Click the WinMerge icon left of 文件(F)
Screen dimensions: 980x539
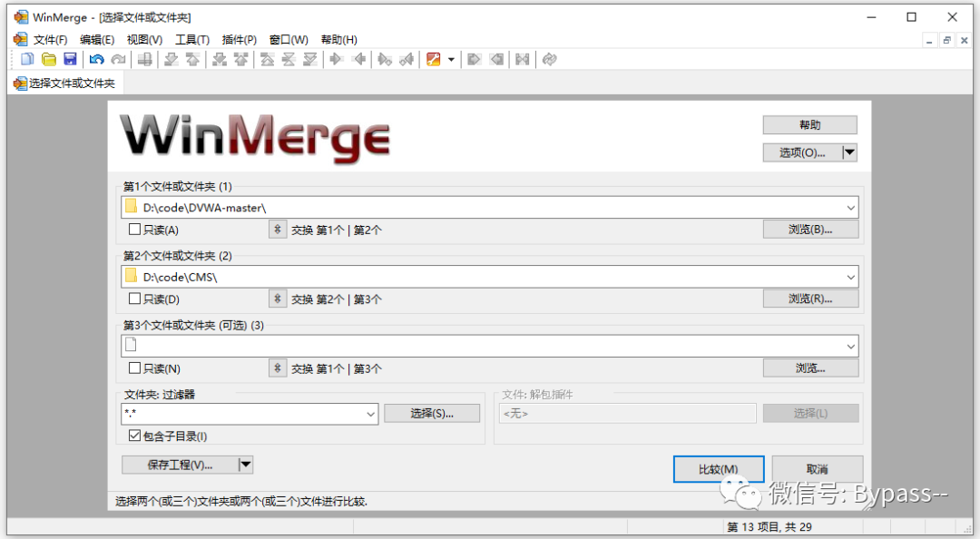(21, 39)
